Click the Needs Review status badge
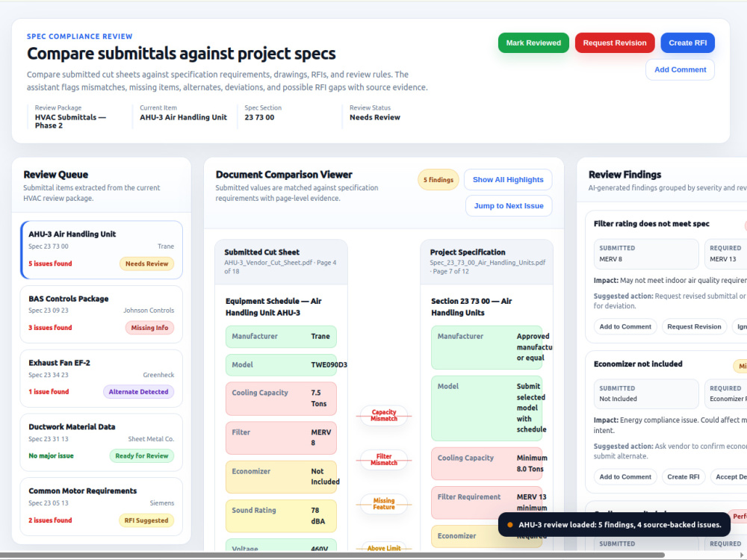Viewport: 747px width, 560px height. point(146,264)
